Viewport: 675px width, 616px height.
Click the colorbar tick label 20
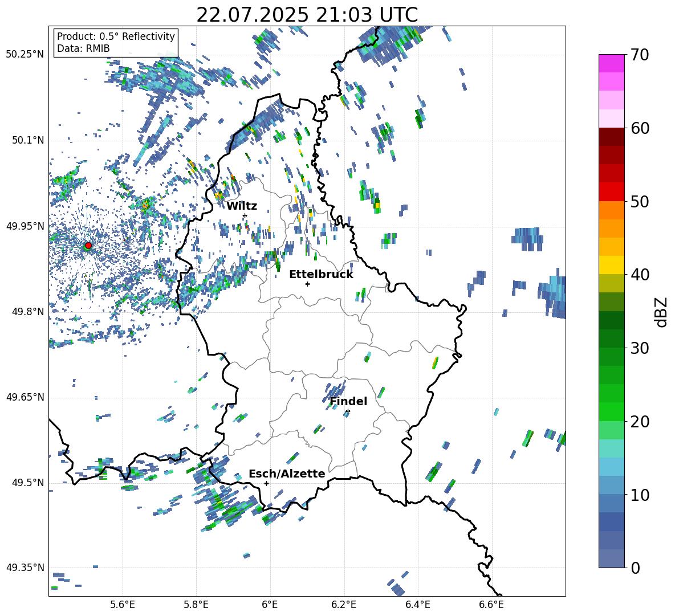(640, 422)
